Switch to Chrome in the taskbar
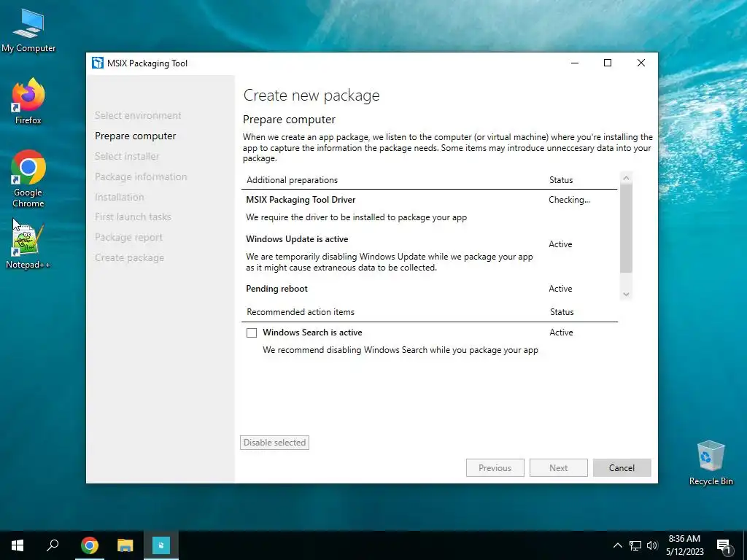The image size is (747, 560). coord(90,545)
